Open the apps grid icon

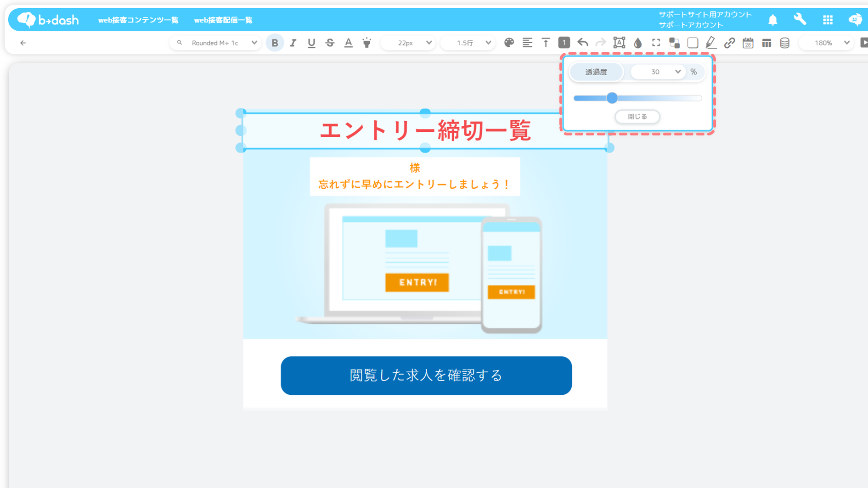point(828,20)
